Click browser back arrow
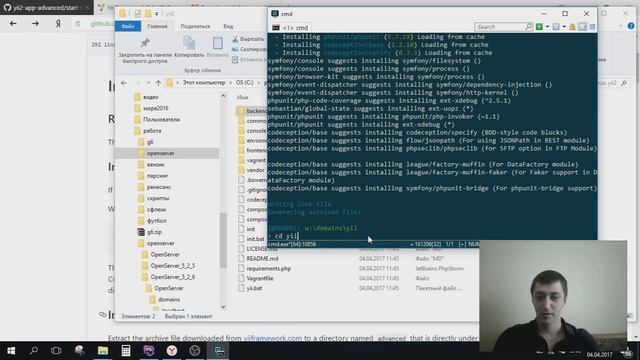Screen dimensions: 640x360 (x=13, y=24)
